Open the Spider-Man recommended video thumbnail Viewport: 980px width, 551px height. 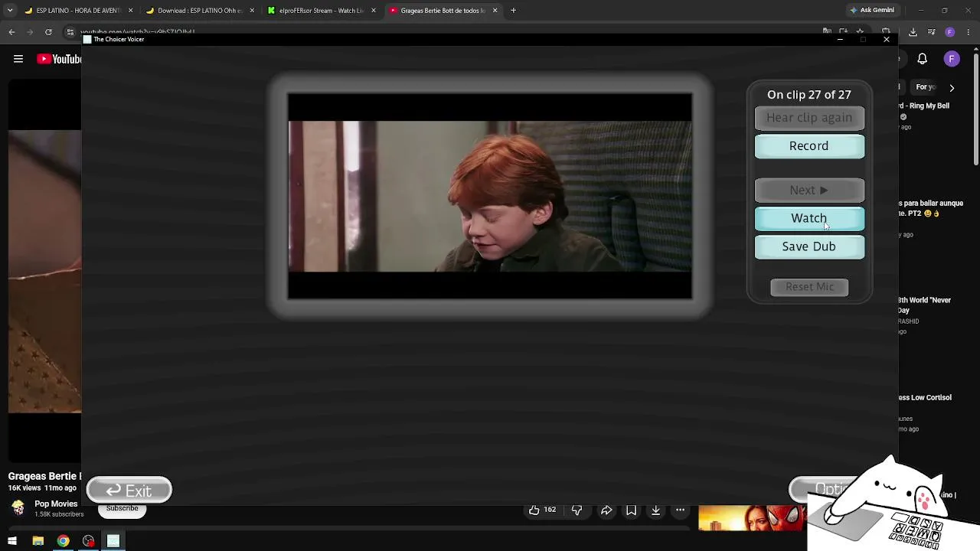click(x=752, y=518)
